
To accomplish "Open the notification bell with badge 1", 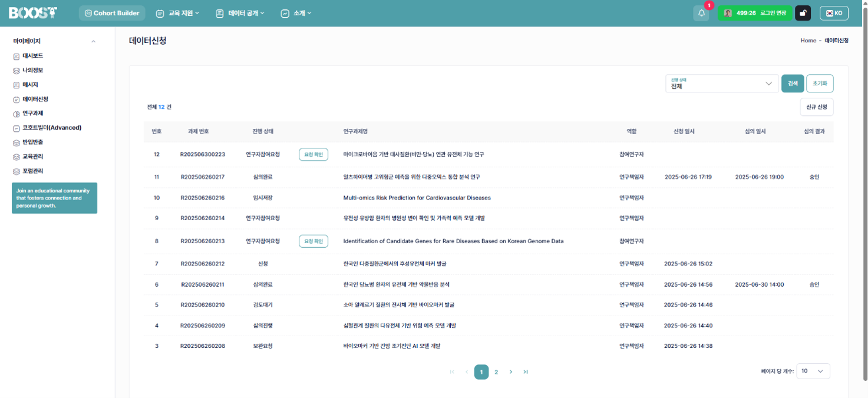I will click(x=701, y=13).
